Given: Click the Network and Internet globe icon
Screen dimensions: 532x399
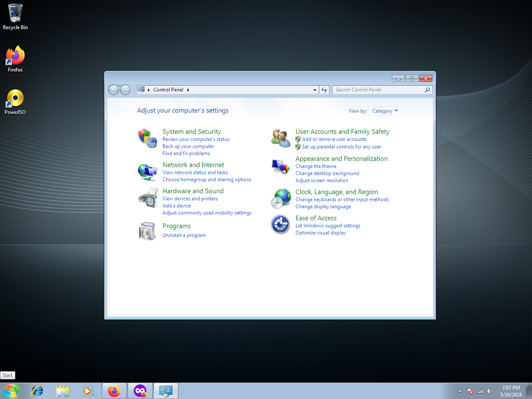Looking at the screenshot, I should click(147, 172).
